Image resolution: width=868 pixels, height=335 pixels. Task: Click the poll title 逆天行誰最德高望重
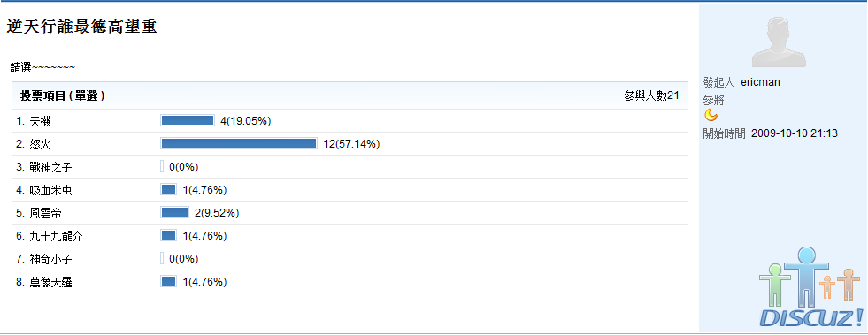[x=81, y=27]
